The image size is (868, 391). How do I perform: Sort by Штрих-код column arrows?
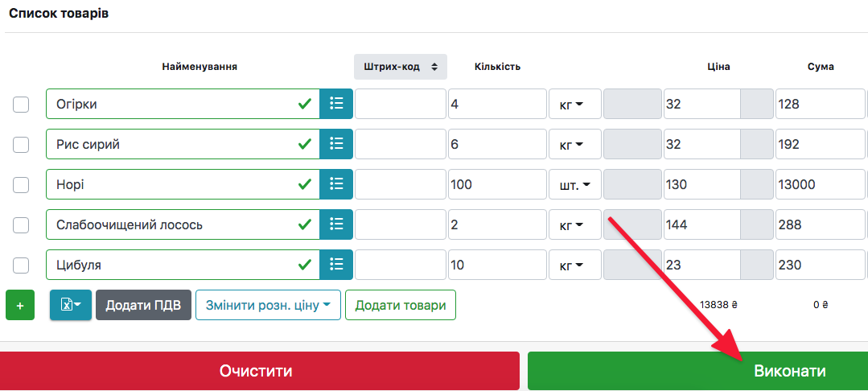coord(434,67)
